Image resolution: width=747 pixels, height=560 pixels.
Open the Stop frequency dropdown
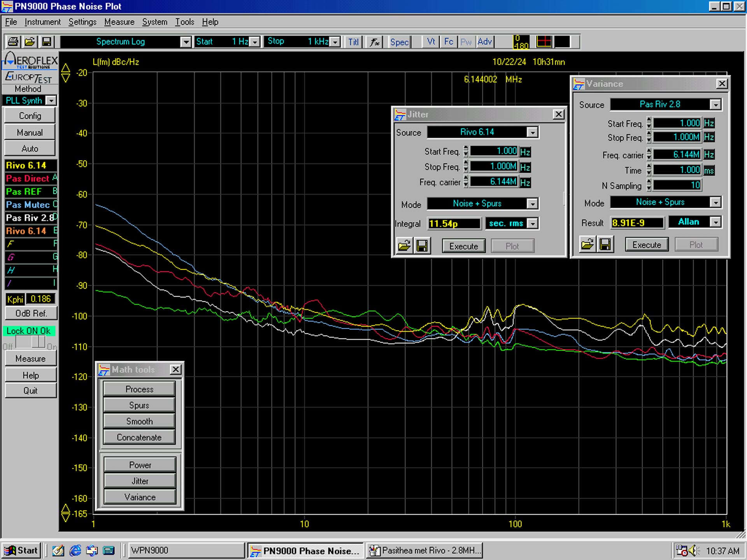point(335,42)
